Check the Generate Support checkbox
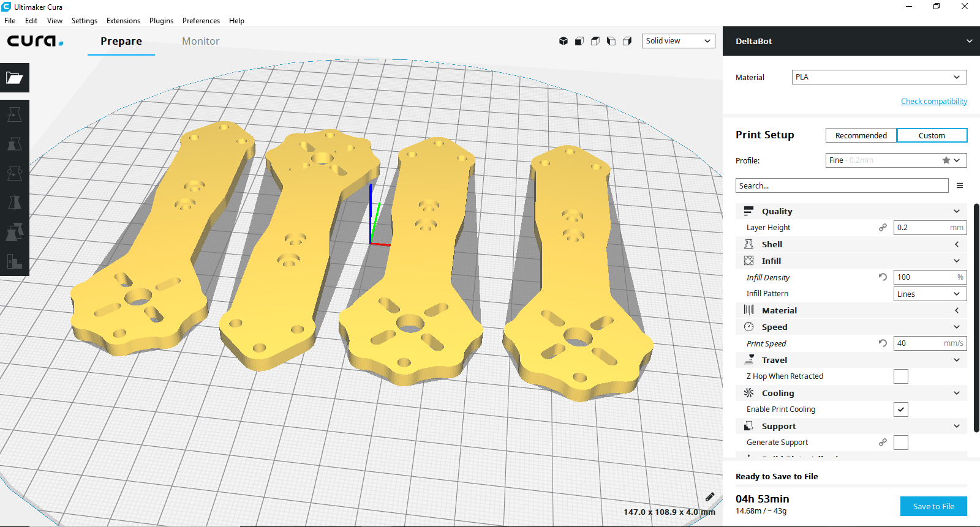The image size is (980, 527). (x=901, y=443)
